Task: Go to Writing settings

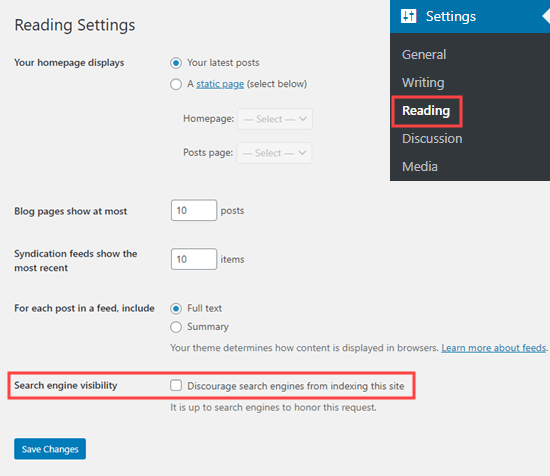Action: click(423, 83)
